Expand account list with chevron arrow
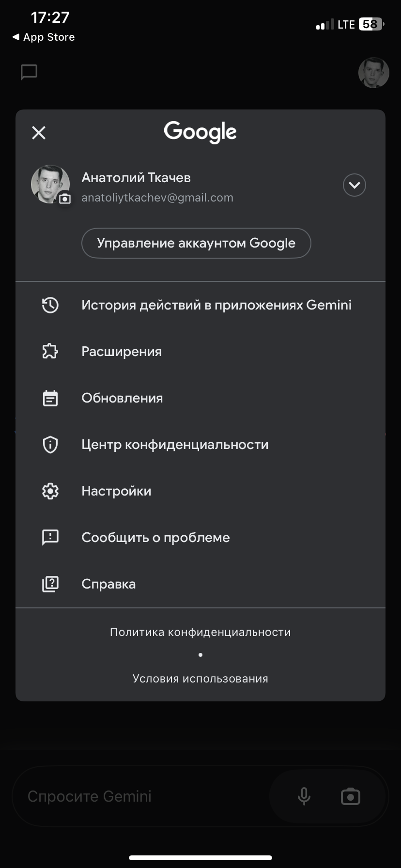 click(355, 185)
